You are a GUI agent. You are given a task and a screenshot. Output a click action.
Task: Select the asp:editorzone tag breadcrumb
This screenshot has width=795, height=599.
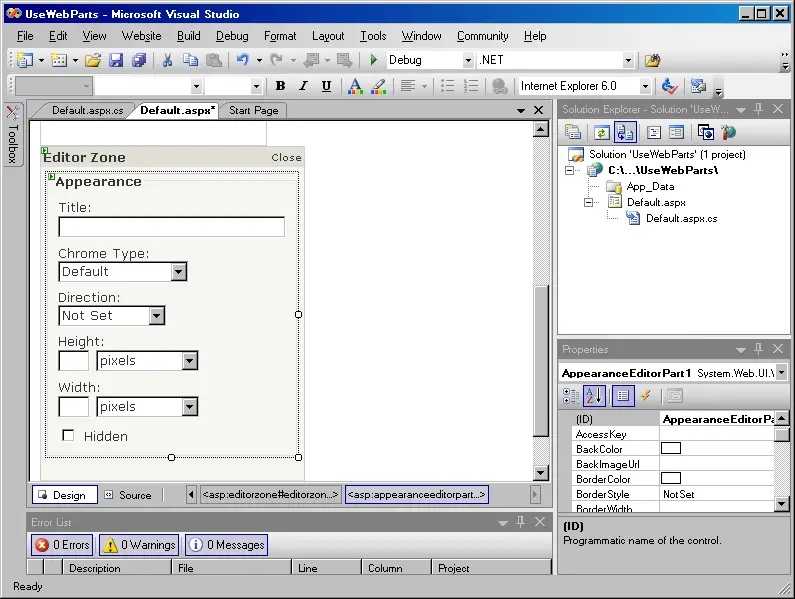pos(270,495)
